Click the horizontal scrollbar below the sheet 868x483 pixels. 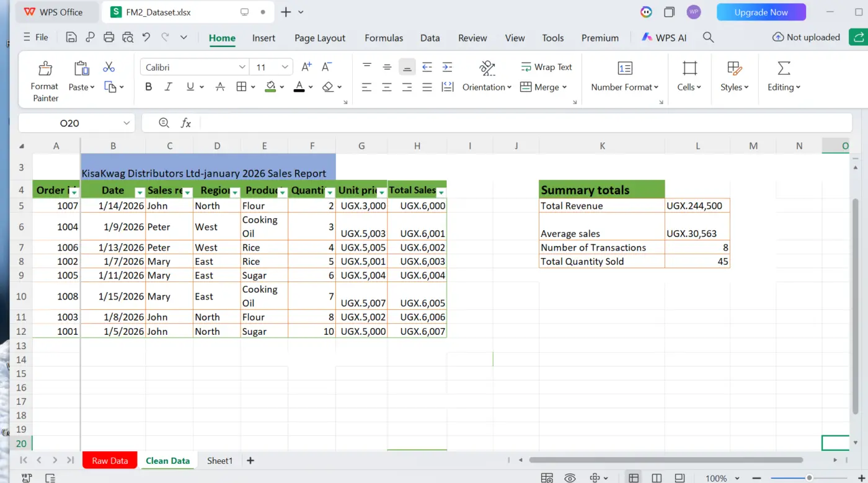pyautogui.click(x=666, y=460)
